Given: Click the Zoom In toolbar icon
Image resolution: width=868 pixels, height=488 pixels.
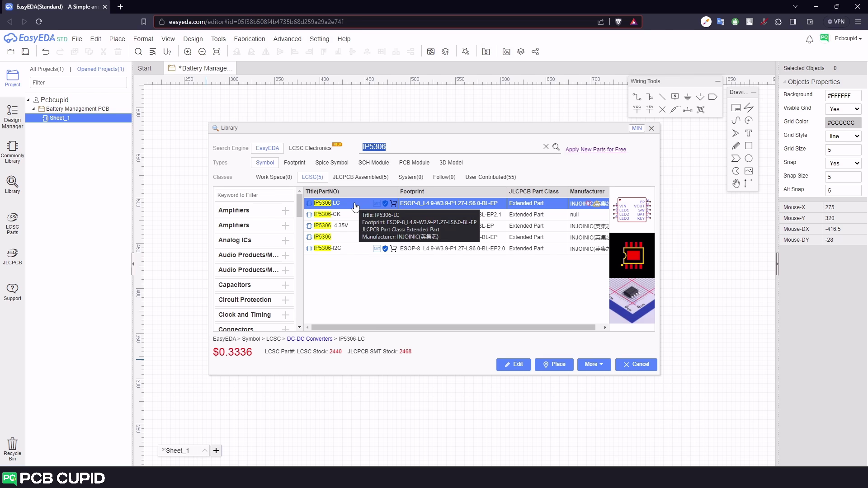Looking at the screenshot, I should tap(188, 52).
